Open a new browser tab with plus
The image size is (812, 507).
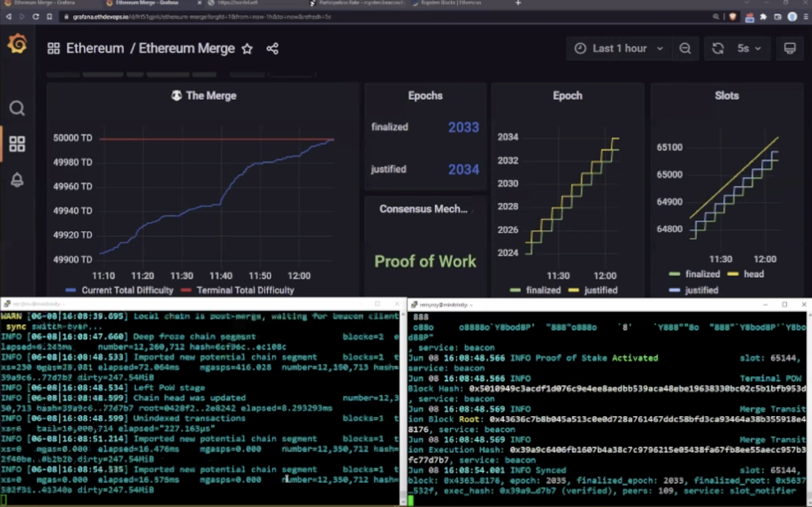tap(519, 3)
